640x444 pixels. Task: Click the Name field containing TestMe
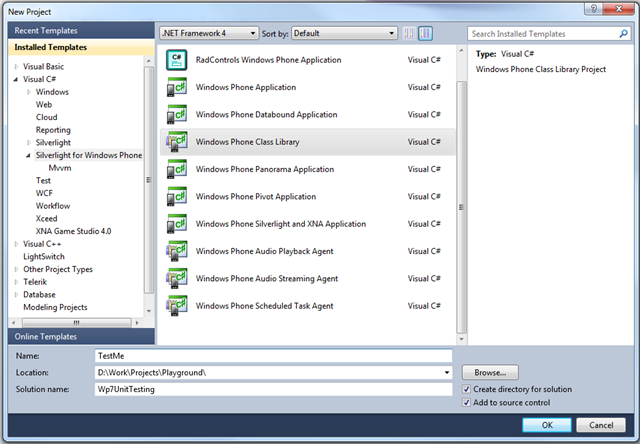tap(273, 356)
